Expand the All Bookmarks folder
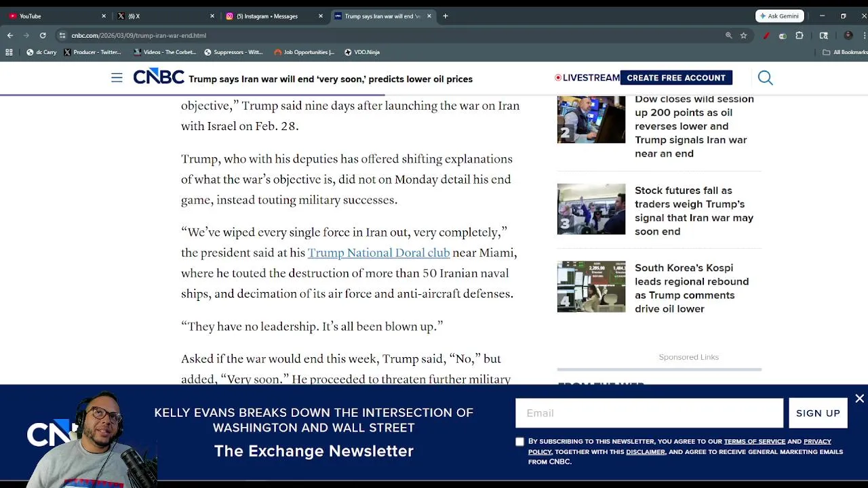 click(x=844, y=52)
